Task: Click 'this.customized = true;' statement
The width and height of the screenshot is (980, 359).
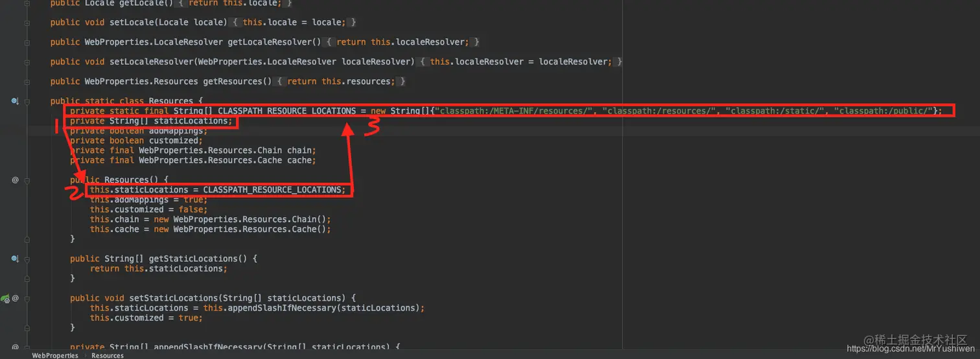Action: point(146,318)
